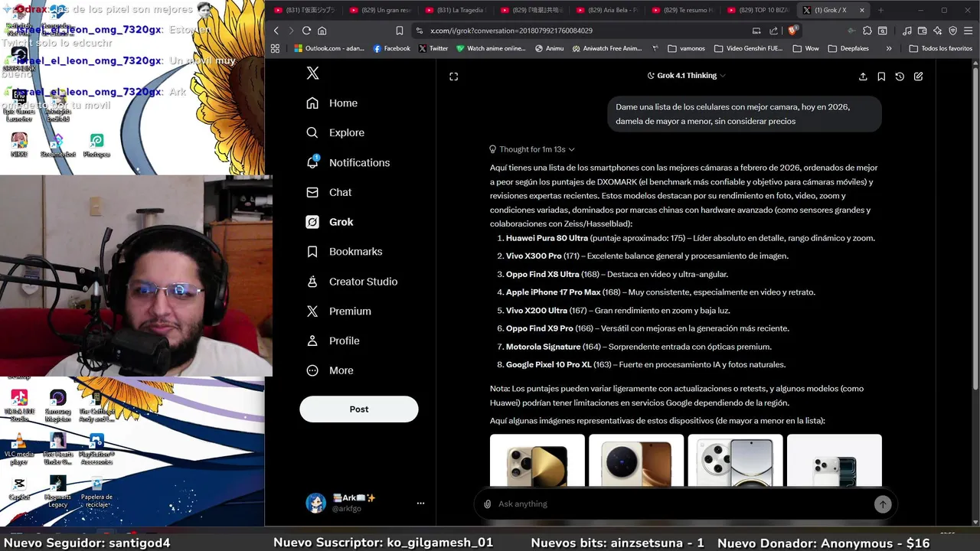Switch to the 'Un gran rese' YouTube tab
The height and width of the screenshot is (551, 980).
(x=382, y=10)
